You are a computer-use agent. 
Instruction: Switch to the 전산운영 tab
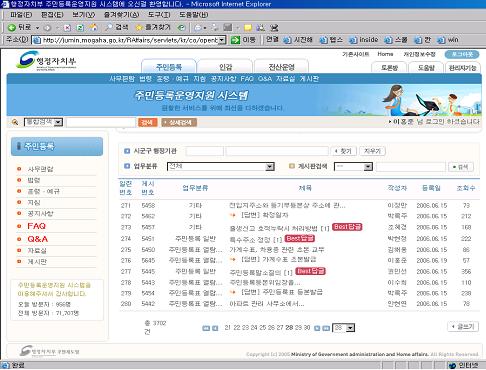pyautogui.click(x=282, y=67)
